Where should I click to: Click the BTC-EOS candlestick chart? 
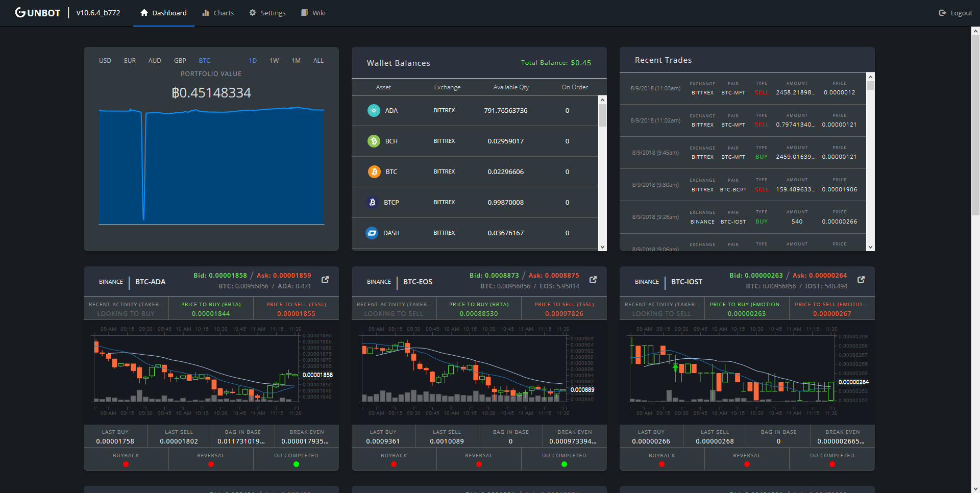(479, 372)
